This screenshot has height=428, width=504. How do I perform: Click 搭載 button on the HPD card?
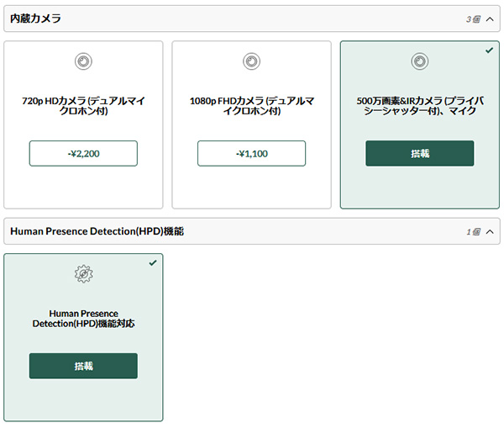click(83, 366)
